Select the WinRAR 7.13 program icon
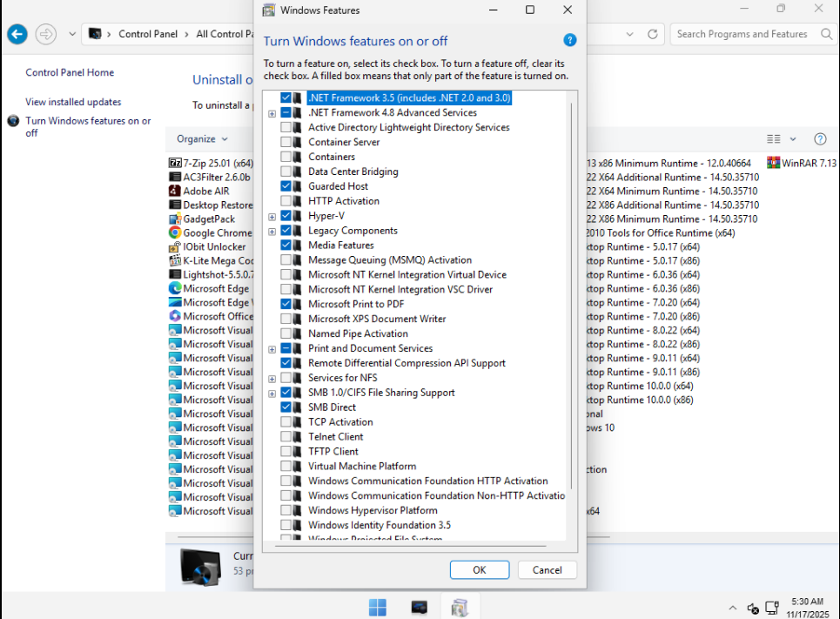Viewport: 840px width, 619px height. pyautogui.click(x=773, y=163)
